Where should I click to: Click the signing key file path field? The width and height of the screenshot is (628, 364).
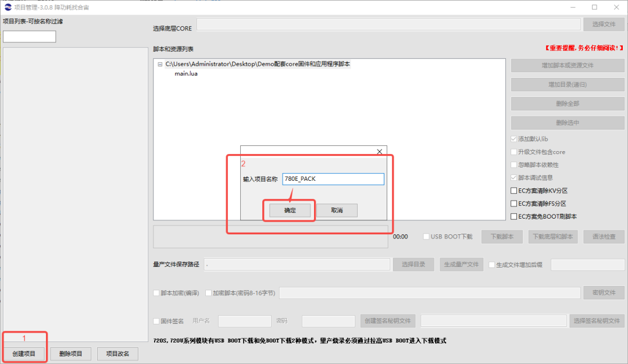tap(494, 321)
